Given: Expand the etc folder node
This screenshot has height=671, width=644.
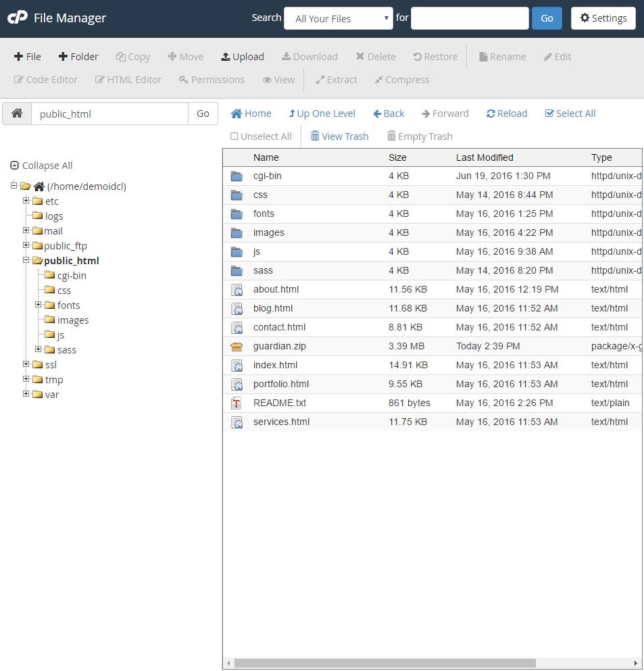Looking at the screenshot, I should click(26, 200).
